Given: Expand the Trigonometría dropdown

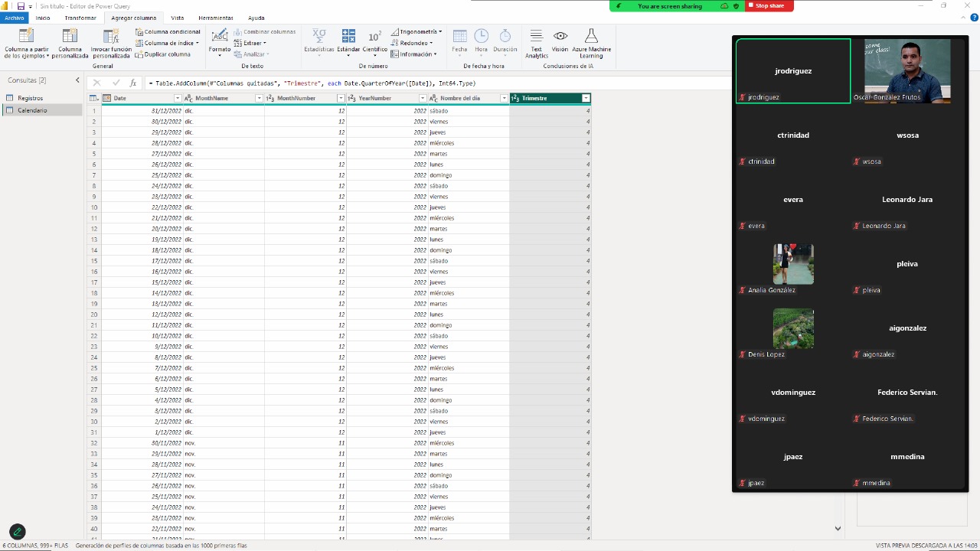Looking at the screenshot, I should [x=440, y=32].
